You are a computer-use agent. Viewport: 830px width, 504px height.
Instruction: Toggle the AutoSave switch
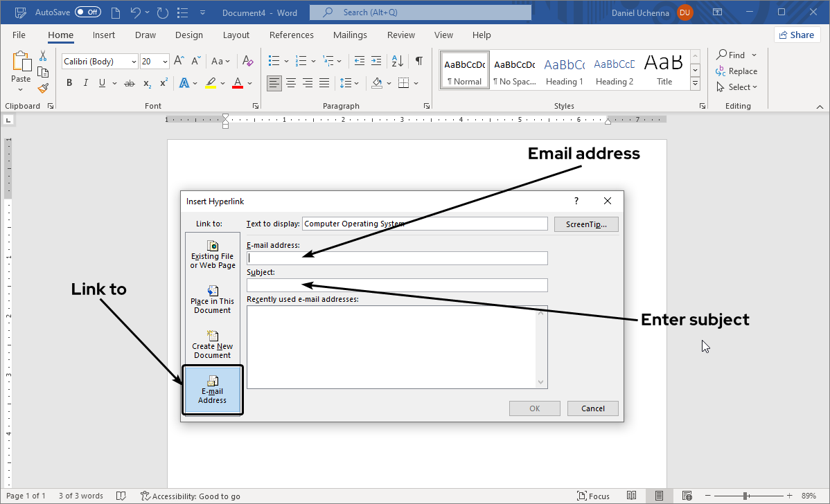coord(88,12)
